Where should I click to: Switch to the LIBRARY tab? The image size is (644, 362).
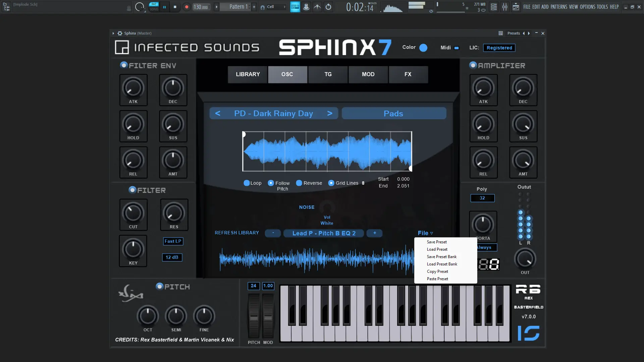point(248,74)
